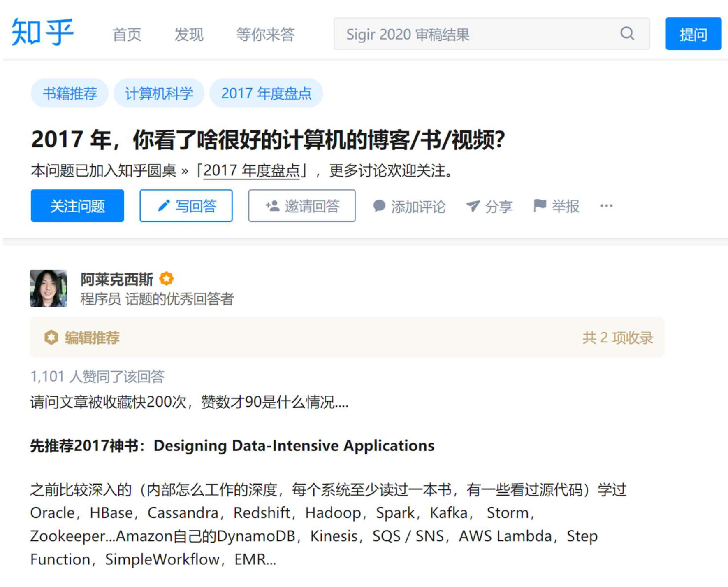The image size is (728, 587).
Task: Open the 「2017 年度盘点」 roundtable link
Action: pos(252,170)
